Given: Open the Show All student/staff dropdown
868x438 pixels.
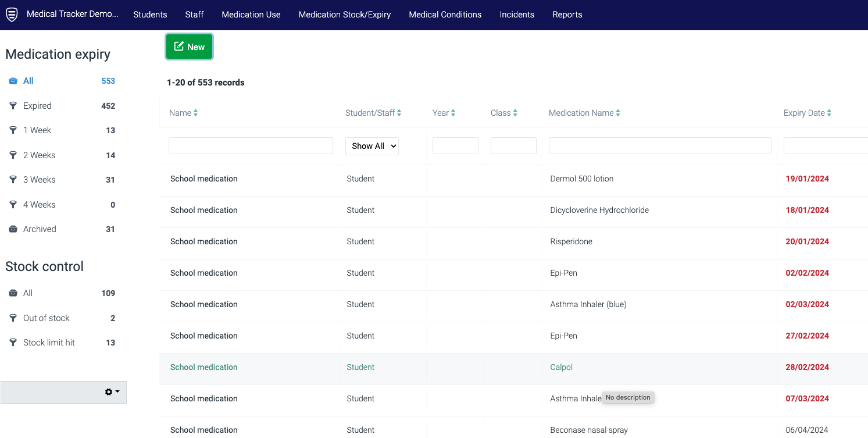Looking at the screenshot, I should 372,146.
